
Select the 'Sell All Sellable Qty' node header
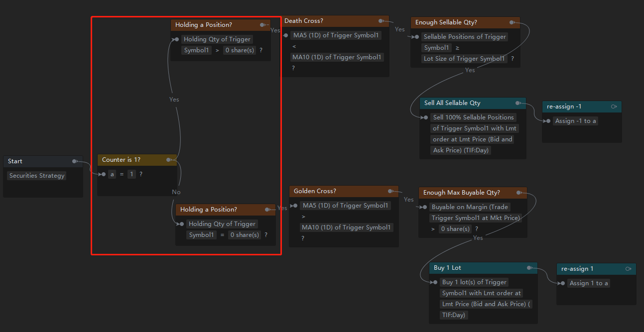(473, 103)
